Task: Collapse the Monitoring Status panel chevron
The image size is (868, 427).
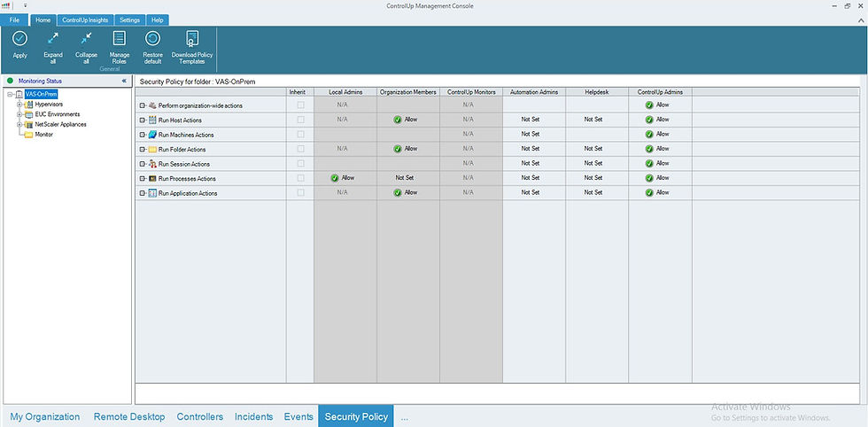Action: [124, 81]
